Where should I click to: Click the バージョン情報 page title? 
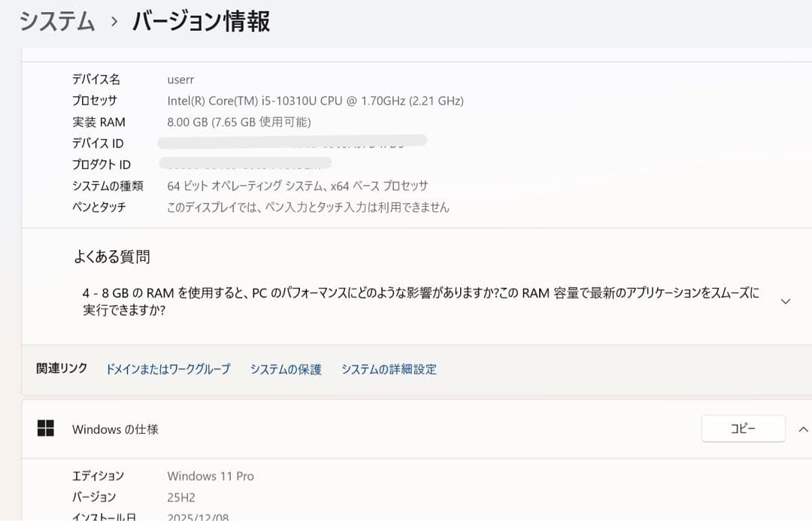pos(201,22)
